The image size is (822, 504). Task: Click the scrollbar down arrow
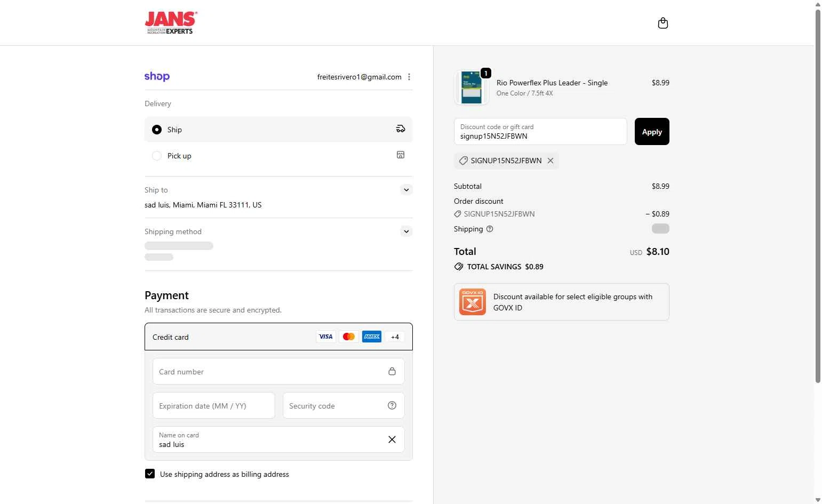click(818, 500)
